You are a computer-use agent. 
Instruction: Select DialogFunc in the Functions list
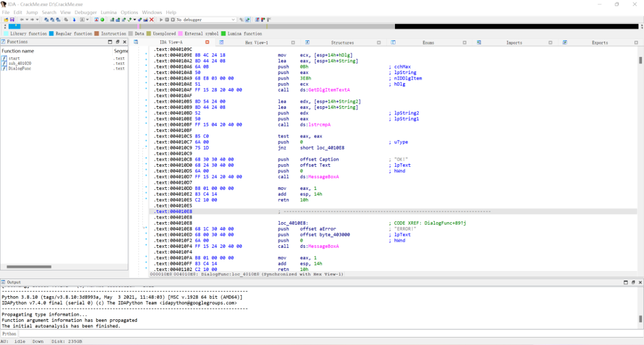pyautogui.click(x=20, y=68)
